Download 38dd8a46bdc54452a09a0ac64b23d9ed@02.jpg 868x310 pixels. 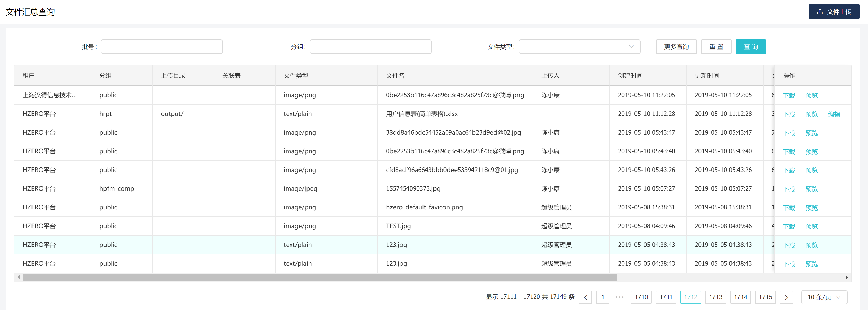[789, 133]
